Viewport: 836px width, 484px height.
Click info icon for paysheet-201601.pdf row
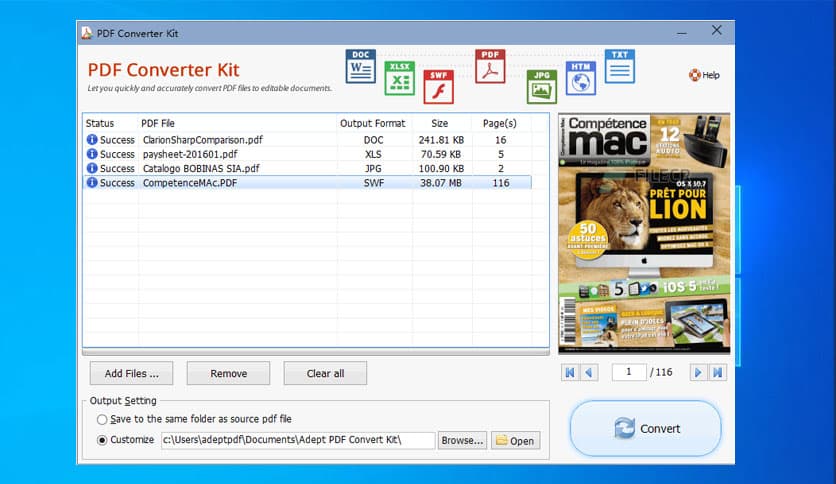(92, 154)
